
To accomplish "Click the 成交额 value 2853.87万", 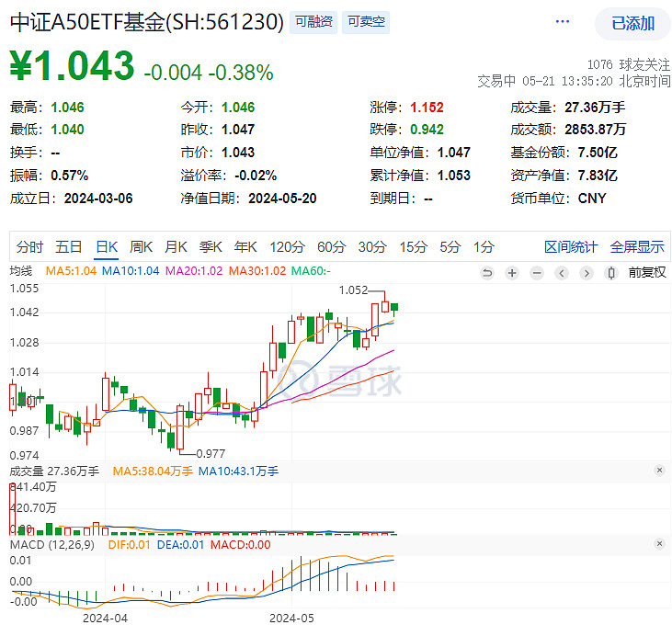I will point(596,130).
